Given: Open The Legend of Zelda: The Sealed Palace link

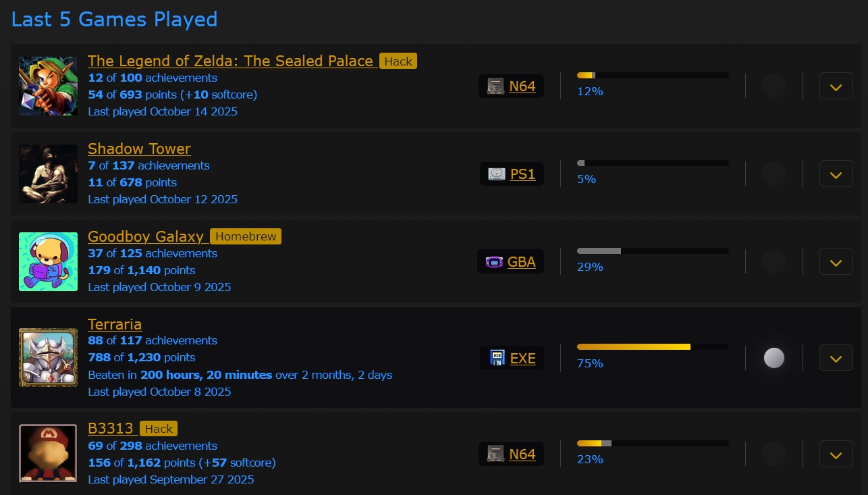Looking at the screenshot, I should tap(230, 61).
